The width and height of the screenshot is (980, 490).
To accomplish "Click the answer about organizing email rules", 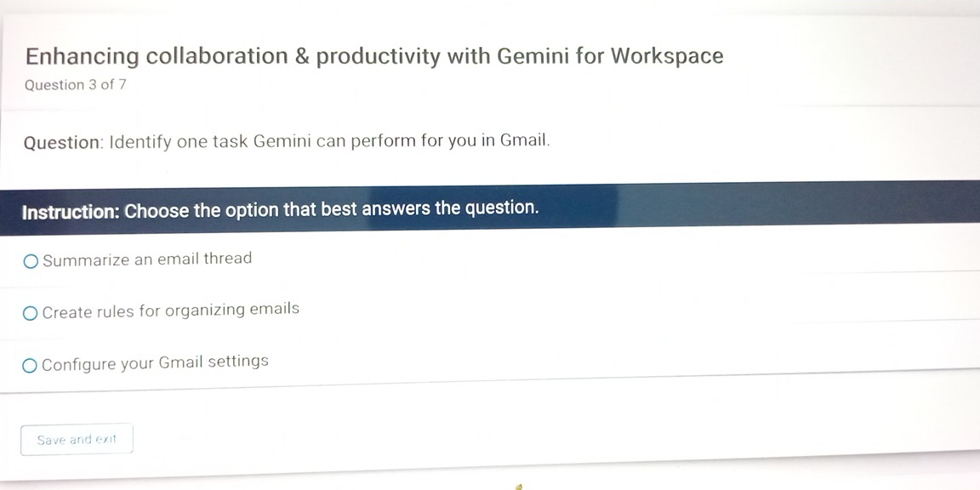I will [x=171, y=311].
